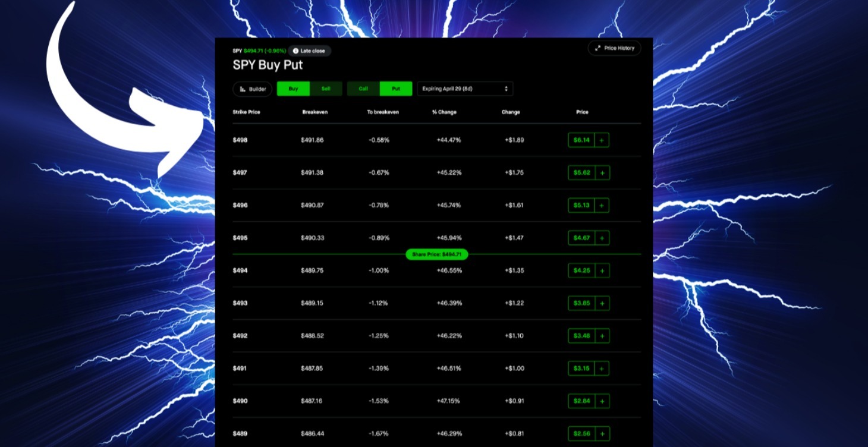Click the plus icon next to the $5.13 price
Image resolution: width=868 pixels, height=447 pixels.
point(602,205)
